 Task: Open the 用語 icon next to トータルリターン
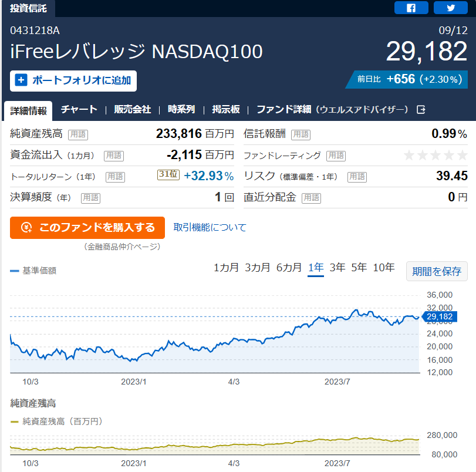(x=116, y=177)
